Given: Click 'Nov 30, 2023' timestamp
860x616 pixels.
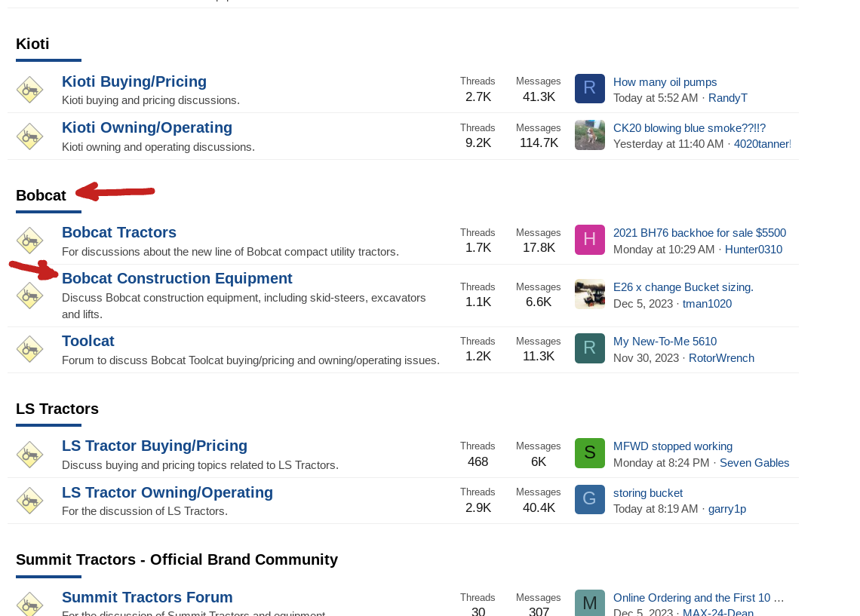Looking at the screenshot, I should [646, 358].
